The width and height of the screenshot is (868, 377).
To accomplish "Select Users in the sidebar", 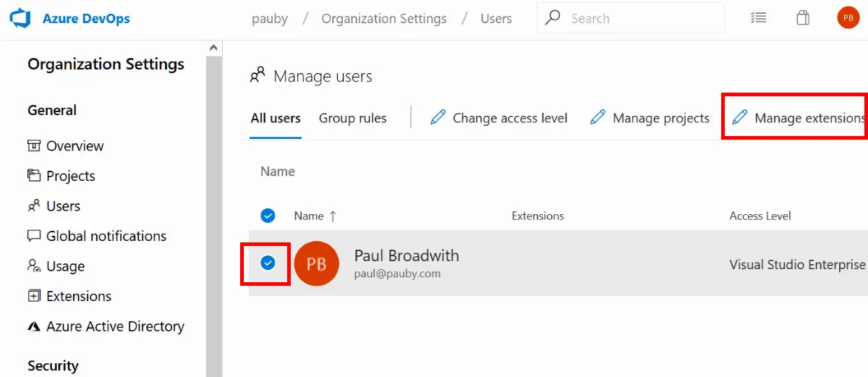I will (x=64, y=206).
